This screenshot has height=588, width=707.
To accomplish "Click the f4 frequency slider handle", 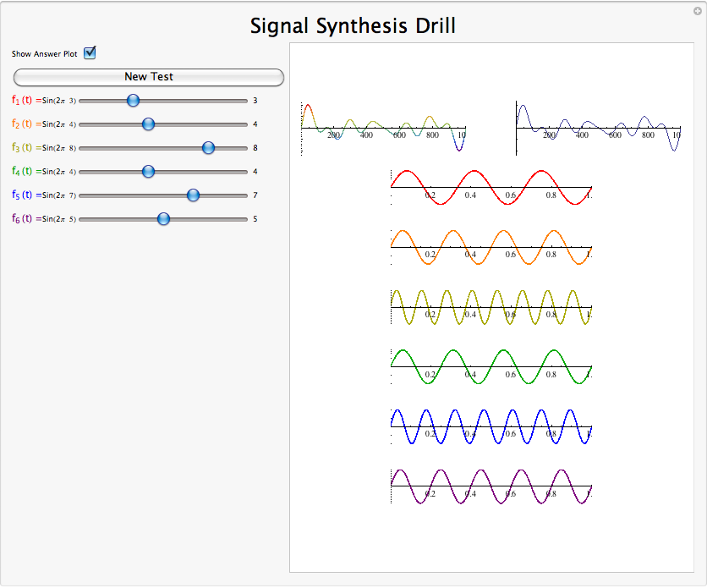I will click(x=148, y=172).
